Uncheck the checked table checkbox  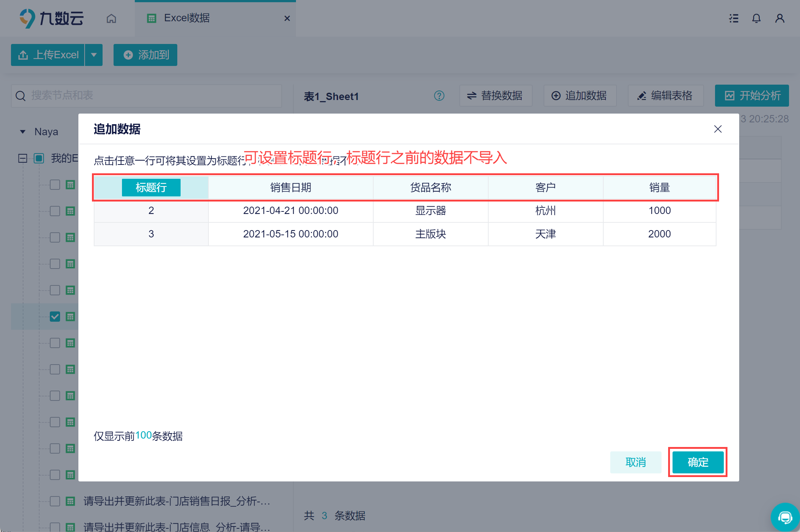pos(55,317)
